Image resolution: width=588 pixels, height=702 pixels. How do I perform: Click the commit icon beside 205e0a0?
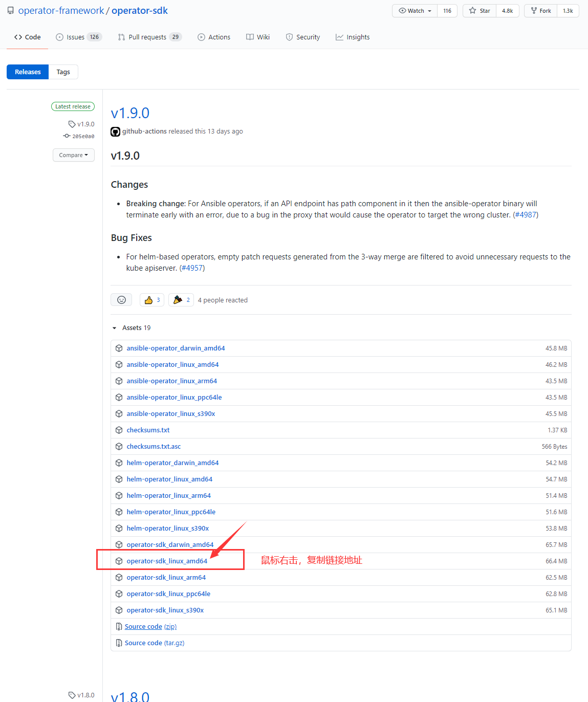[x=67, y=136]
